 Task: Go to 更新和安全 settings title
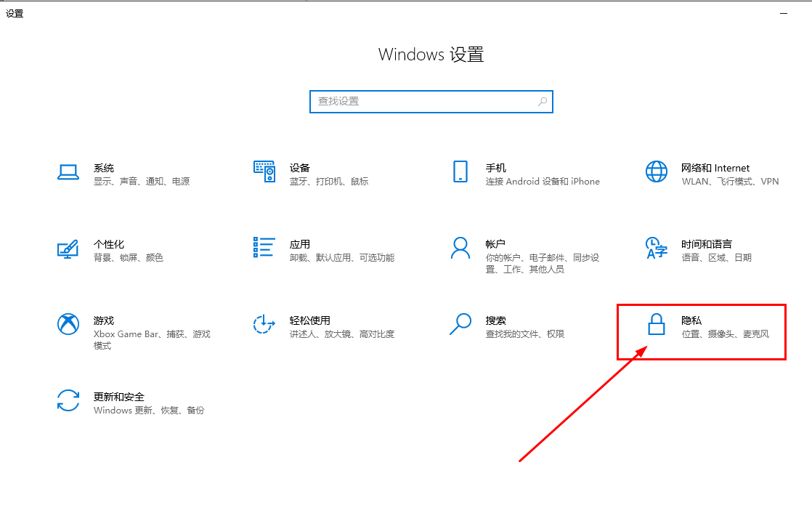coord(118,397)
